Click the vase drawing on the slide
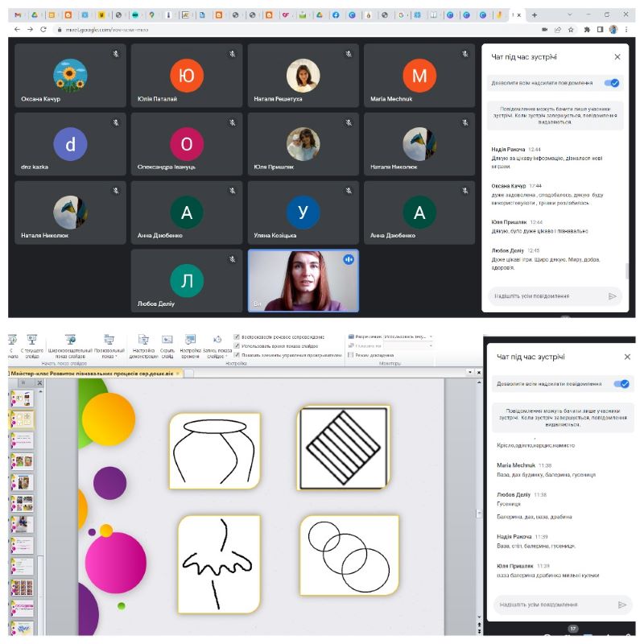The height and width of the screenshot is (644, 644). coord(215,451)
